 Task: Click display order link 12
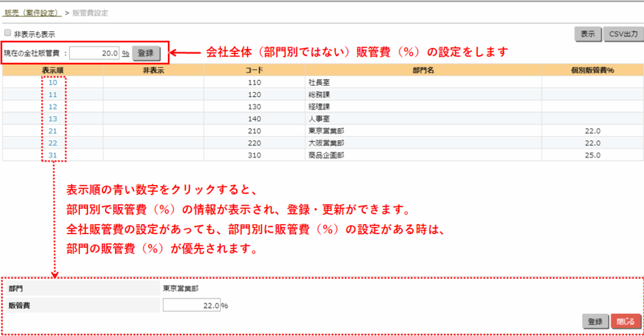click(x=53, y=106)
